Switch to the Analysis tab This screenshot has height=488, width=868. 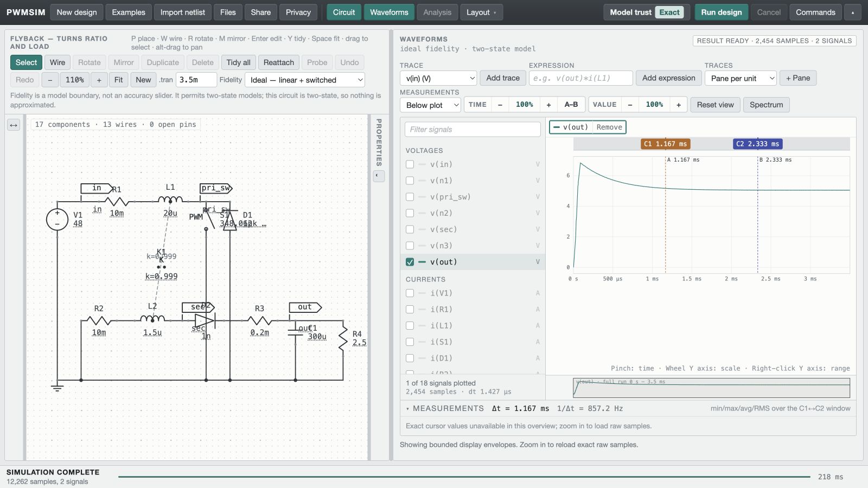(x=437, y=12)
